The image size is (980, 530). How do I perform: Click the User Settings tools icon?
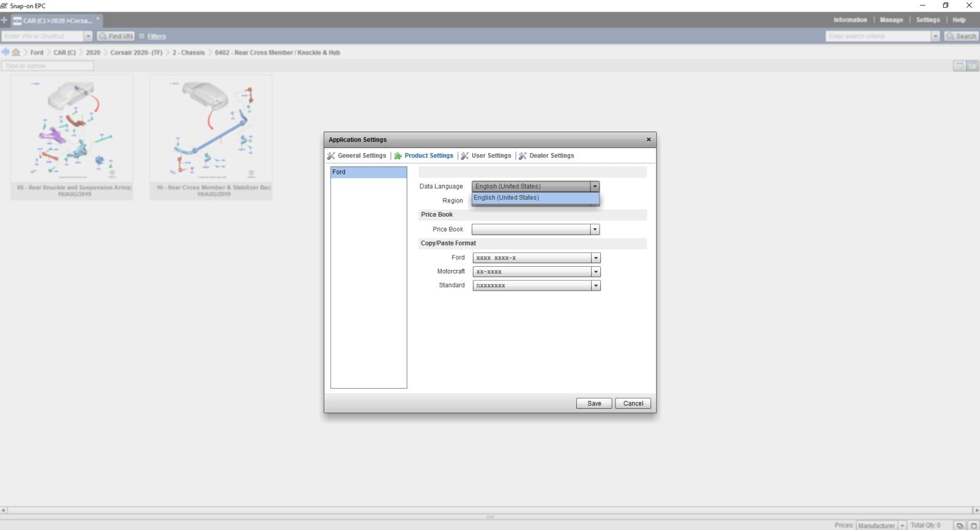[x=465, y=155]
